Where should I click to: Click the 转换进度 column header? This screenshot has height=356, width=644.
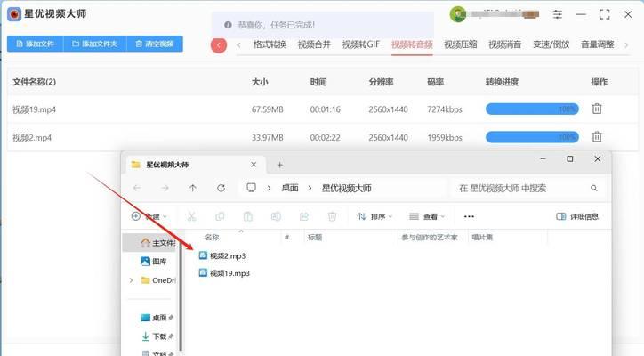[x=502, y=82]
